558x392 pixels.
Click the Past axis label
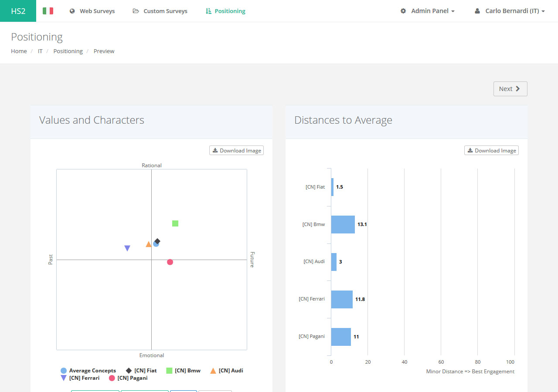point(51,260)
